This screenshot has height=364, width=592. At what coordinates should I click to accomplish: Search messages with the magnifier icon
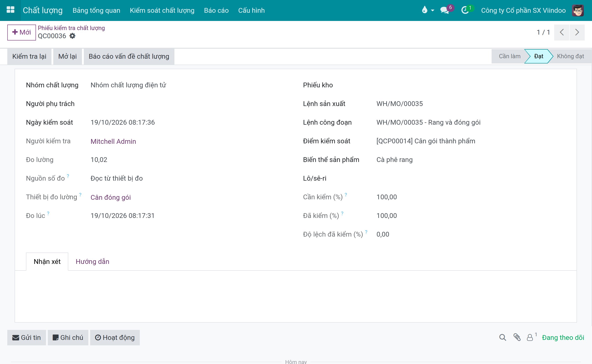tap(503, 337)
